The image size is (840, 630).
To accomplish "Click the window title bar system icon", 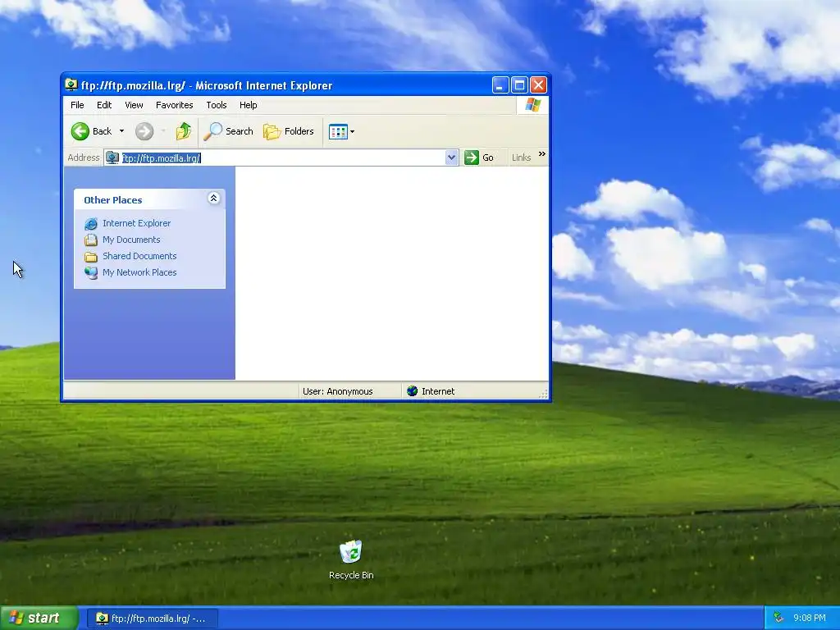I will click(71, 84).
